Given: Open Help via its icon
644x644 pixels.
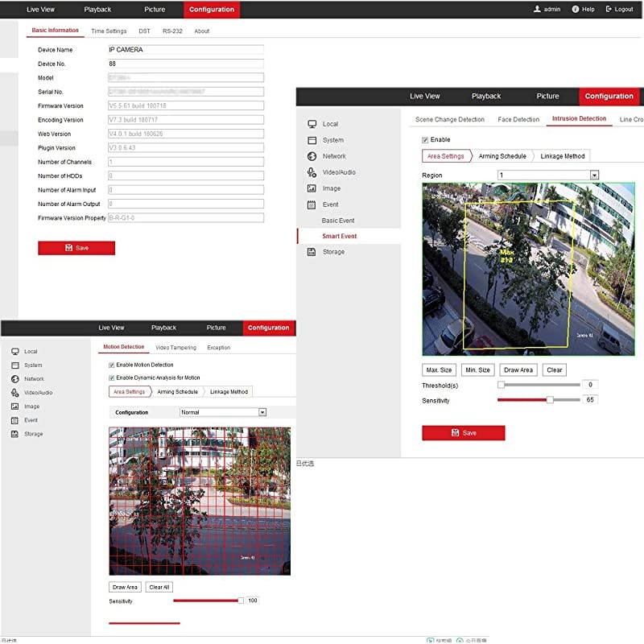Looking at the screenshot, I should (576, 10).
